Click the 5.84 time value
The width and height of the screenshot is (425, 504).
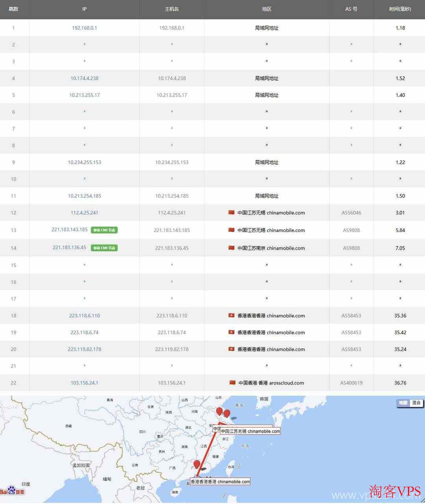400,230
